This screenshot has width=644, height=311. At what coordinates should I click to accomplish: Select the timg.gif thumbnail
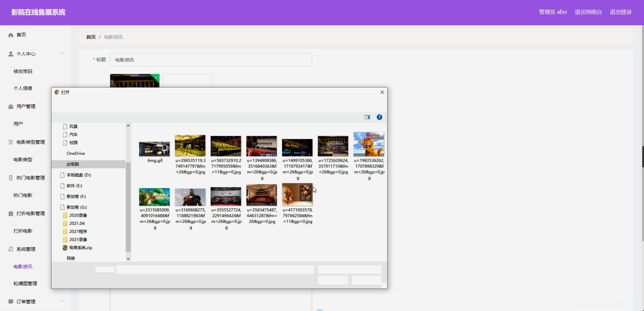tap(154, 149)
